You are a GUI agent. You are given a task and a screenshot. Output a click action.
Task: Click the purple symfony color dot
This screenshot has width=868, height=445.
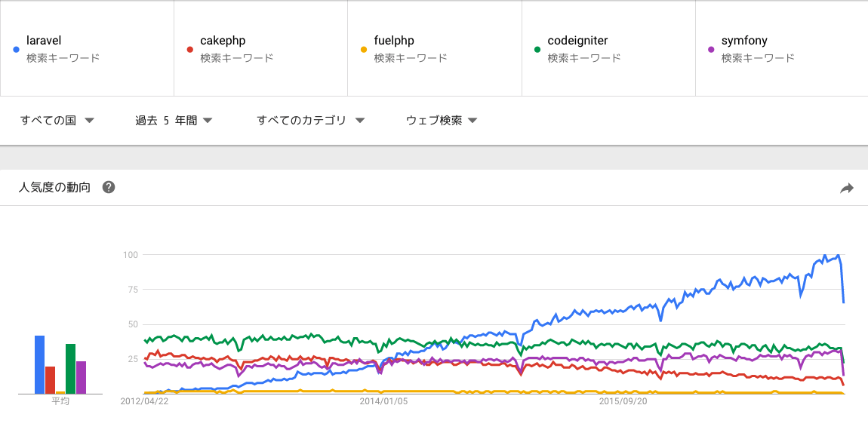pyautogui.click(x=711, y=49)
